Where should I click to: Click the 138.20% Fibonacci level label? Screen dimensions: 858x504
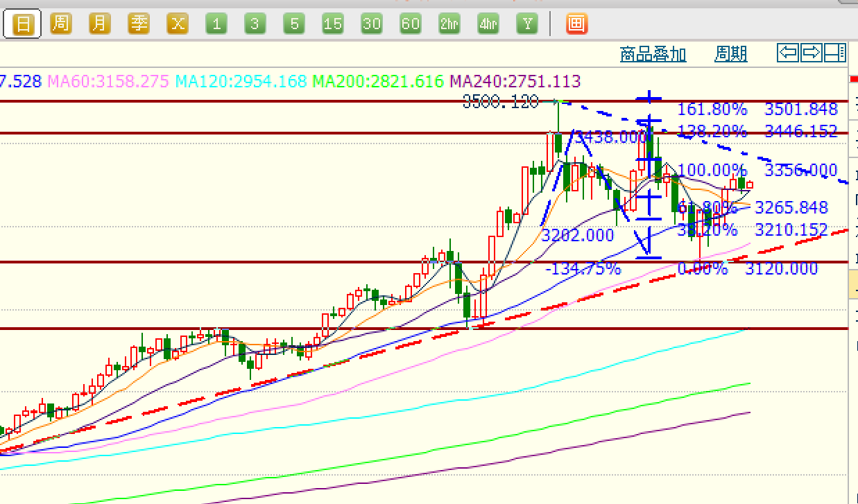712,131
